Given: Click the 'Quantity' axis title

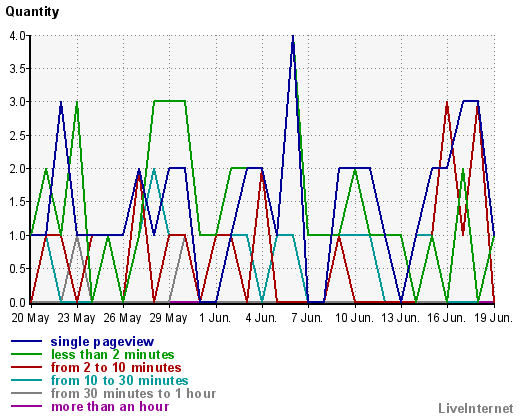Looking at the screenshot, I should 32,12.
